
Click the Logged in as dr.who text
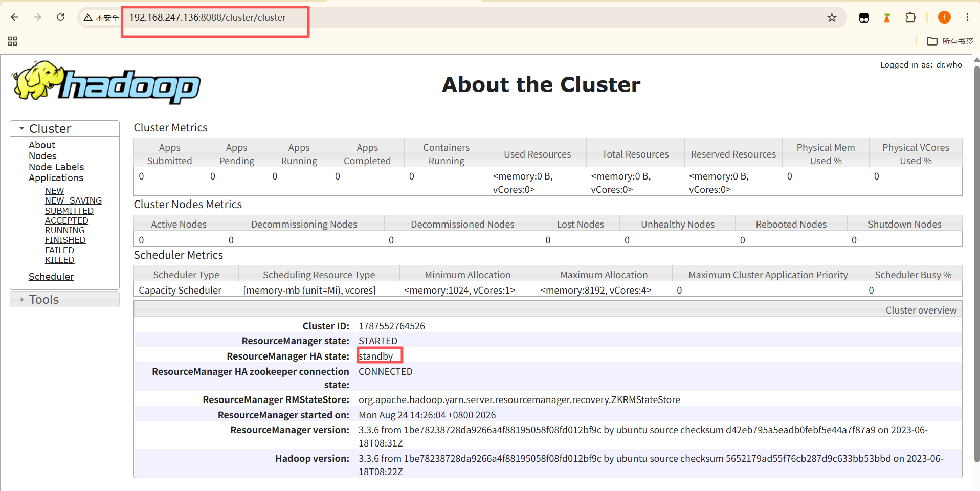(921, 65)
